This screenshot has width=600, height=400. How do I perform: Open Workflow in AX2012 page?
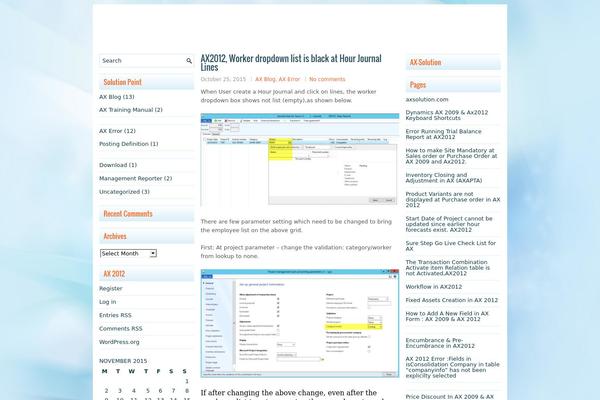point(434,287)
